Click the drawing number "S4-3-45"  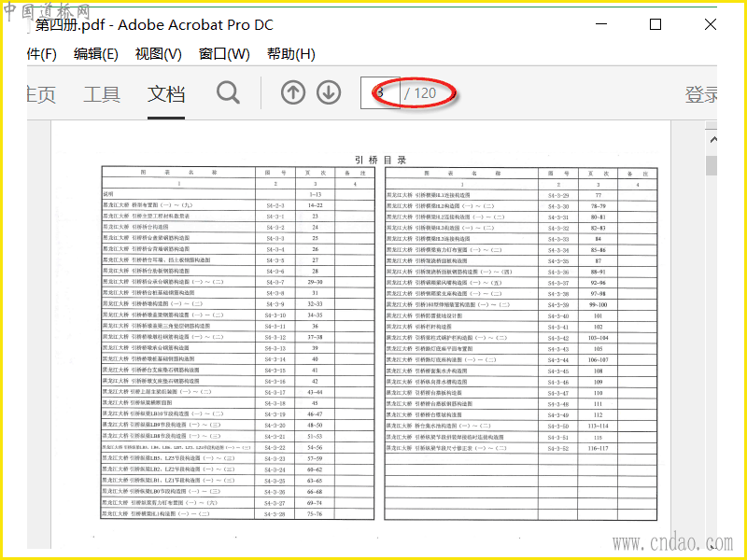(x=558, y=371)
